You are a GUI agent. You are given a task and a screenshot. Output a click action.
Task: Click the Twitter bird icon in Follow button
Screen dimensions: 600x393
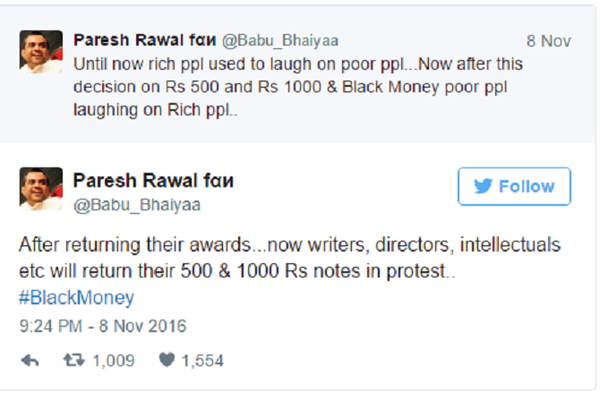point(483,186)
